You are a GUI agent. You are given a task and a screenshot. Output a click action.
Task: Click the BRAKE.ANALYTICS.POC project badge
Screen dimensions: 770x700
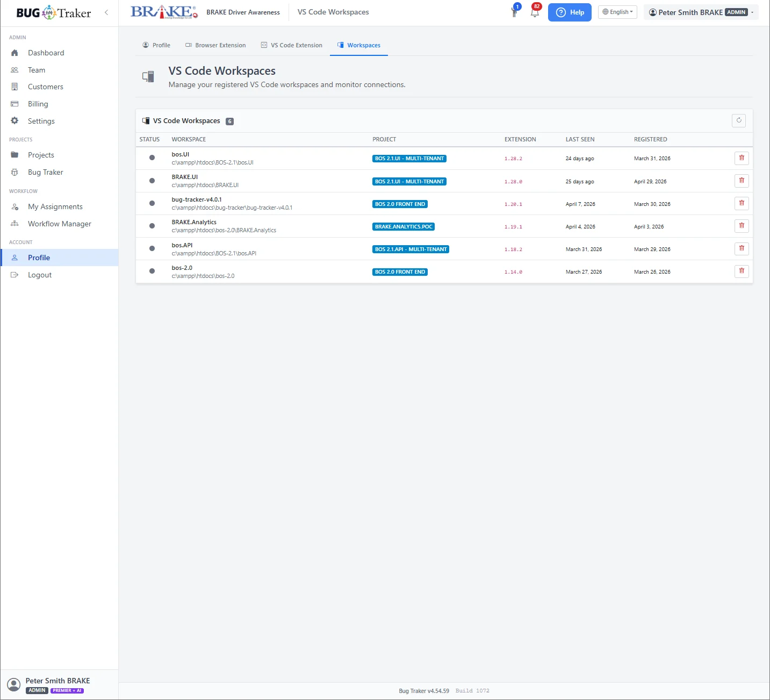tap(404, 227)
